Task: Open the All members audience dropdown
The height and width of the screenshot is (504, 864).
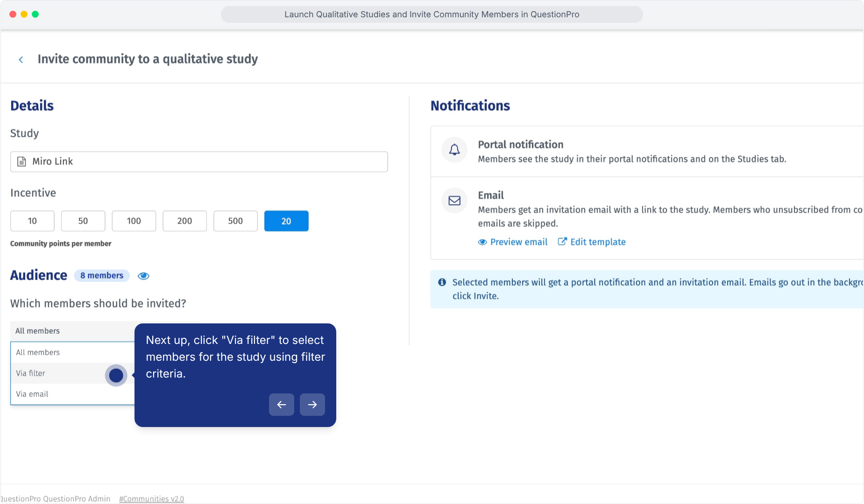Action: (72, 331)
